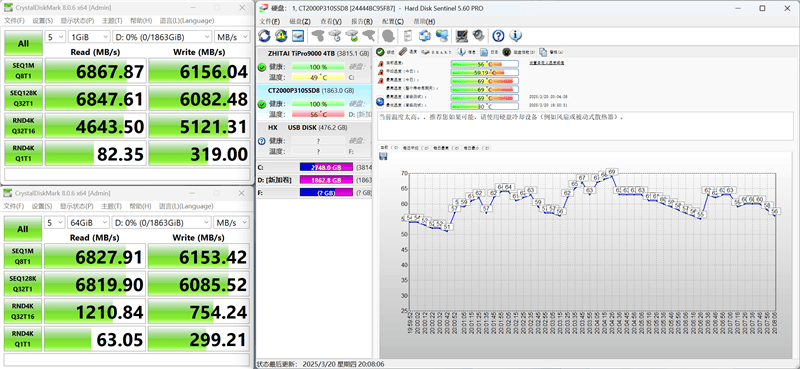Open 设置(S) menu in the top CrystalDiskMark
This screenshot has width=800, height=369.
pos(42,21)
